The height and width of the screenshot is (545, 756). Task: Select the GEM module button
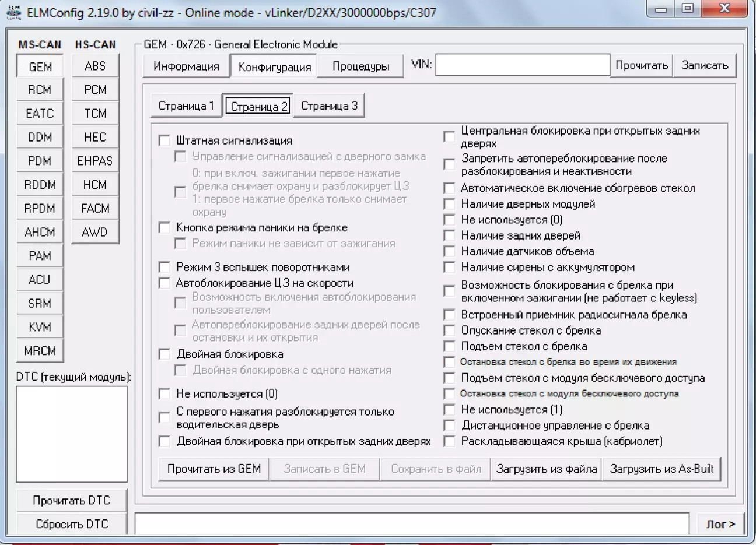coord(40,66)
